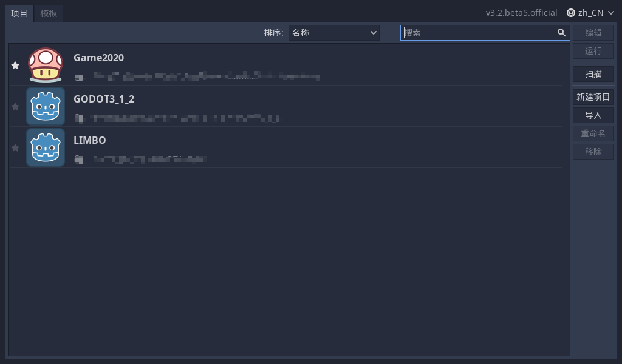Select the LIMBO project name
The width and height of the screenshot is (622, 364).
90,140
